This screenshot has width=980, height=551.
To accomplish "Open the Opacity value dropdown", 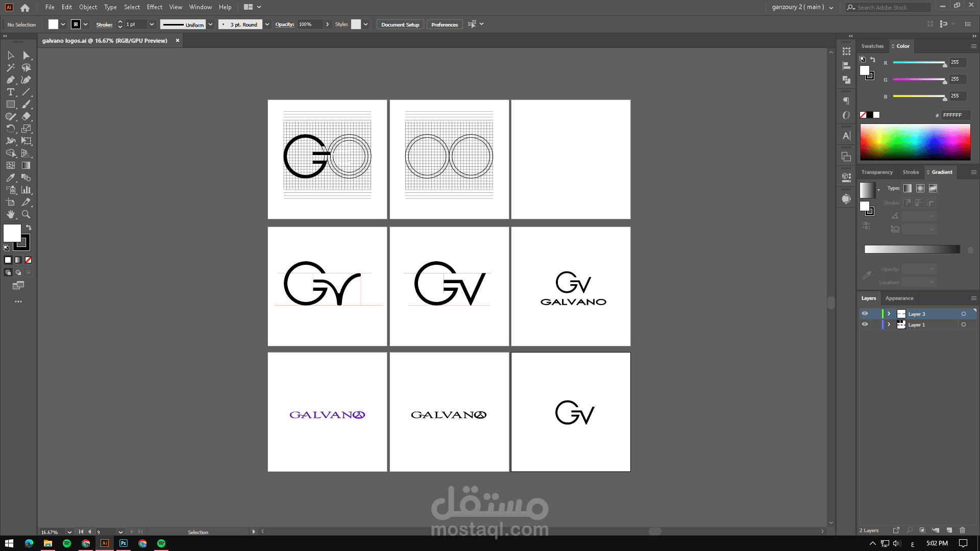I will [328, 24].
